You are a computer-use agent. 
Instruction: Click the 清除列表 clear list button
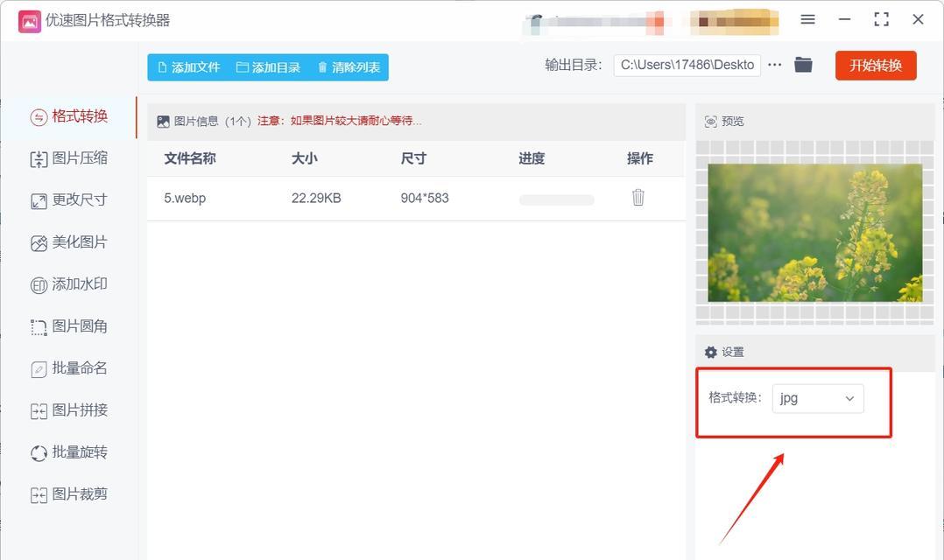tap(349, 67)
